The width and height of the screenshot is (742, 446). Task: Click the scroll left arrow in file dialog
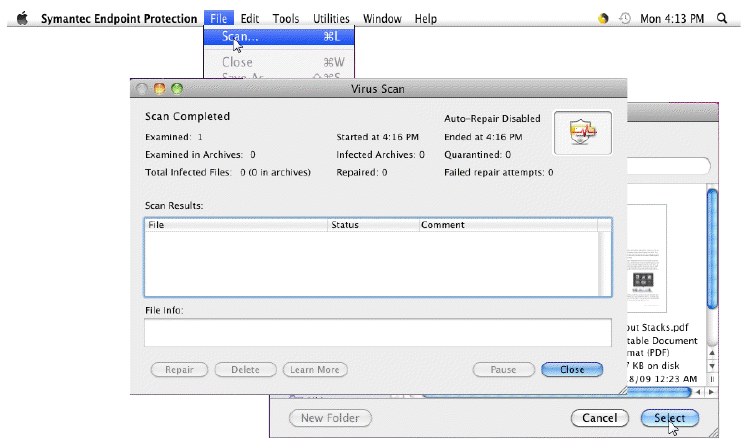pyautogui.click(x=698, y=392)
